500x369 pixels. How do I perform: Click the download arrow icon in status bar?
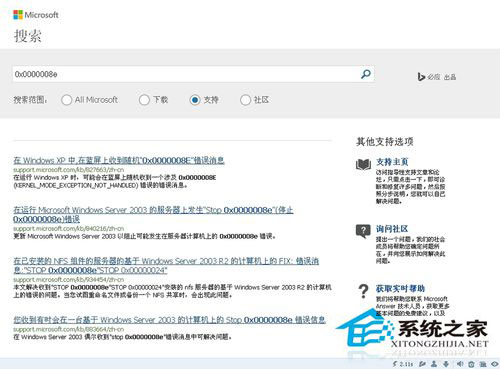coord(446,364)
